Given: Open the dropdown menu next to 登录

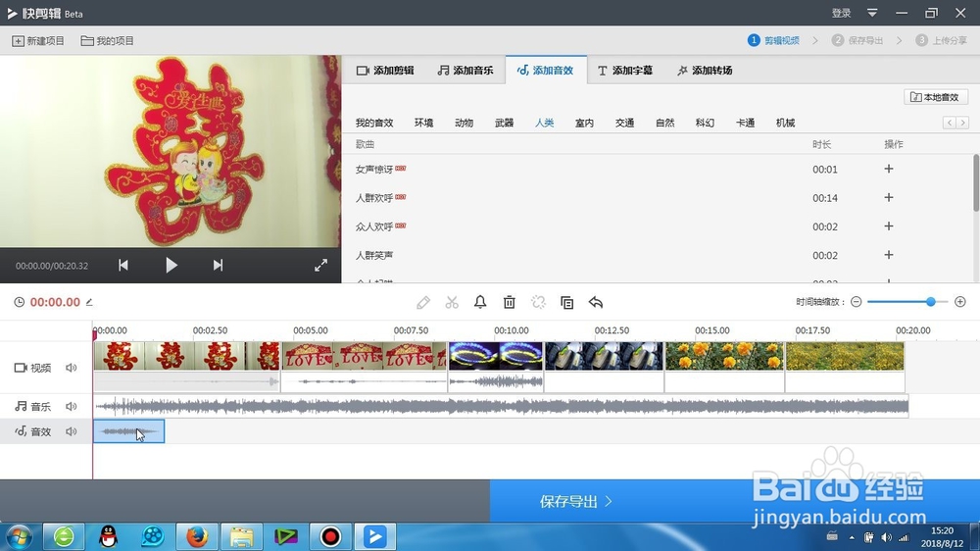Looking at the screenshot, I should (872, 13).
